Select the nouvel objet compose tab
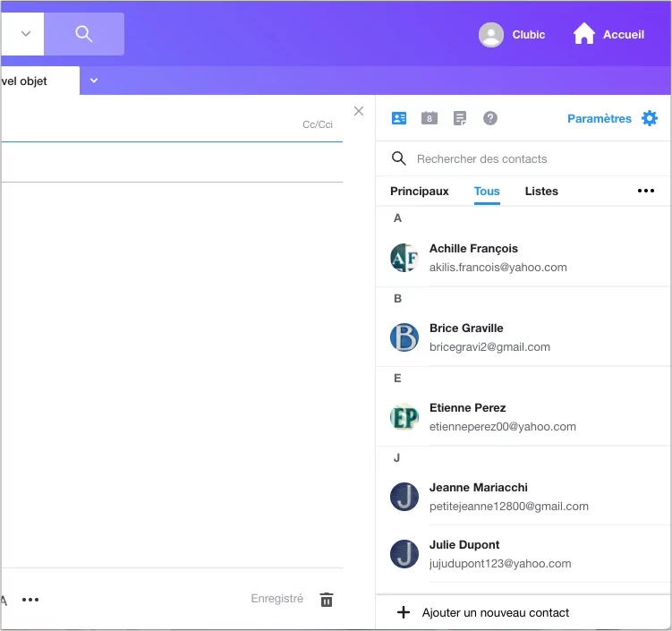The width and height of the screenshot is (672, 631). pyautogui.click(x=39, y=81)
